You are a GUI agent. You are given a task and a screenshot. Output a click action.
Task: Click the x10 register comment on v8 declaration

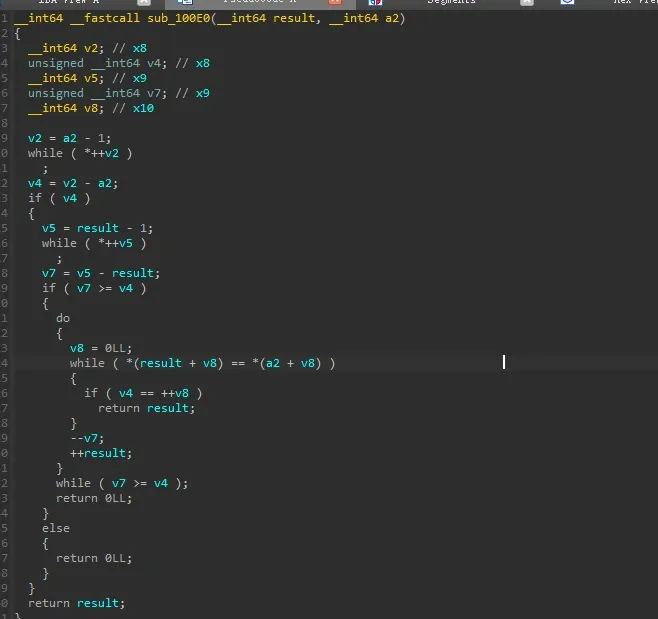pos(144,108)
